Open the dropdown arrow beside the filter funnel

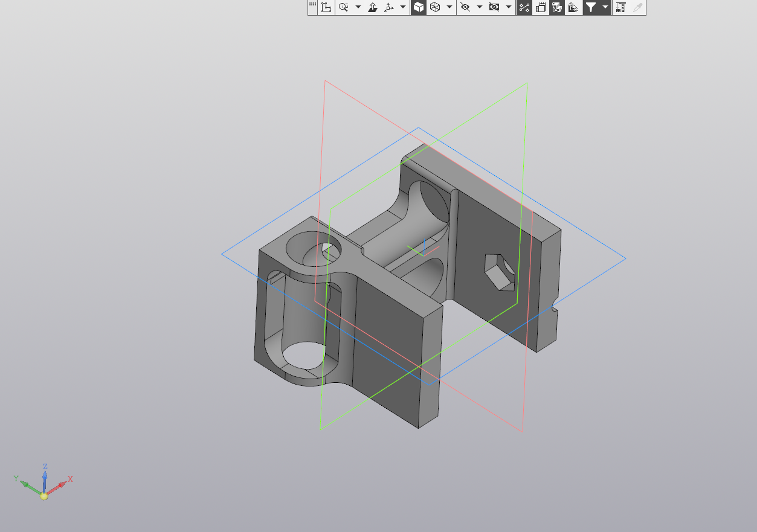[x=605, y=7]
